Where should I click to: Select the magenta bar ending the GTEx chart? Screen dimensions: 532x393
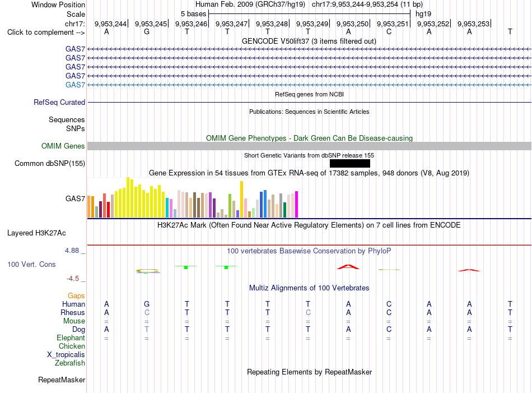(x=297, y=204)
